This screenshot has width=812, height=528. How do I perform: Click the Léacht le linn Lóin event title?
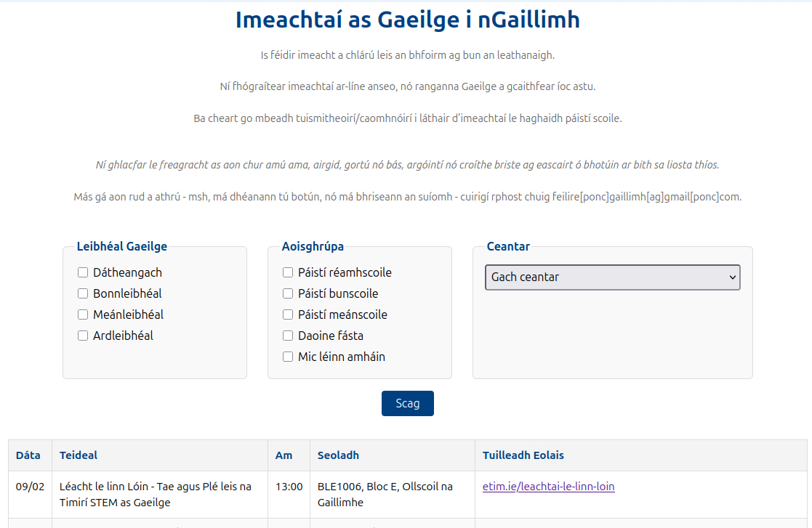155,494
